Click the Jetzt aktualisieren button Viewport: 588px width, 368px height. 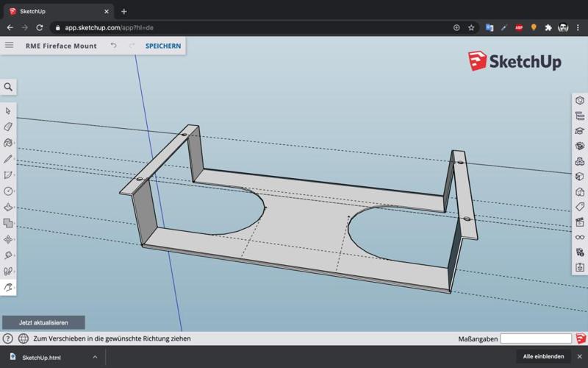point(43,322)
